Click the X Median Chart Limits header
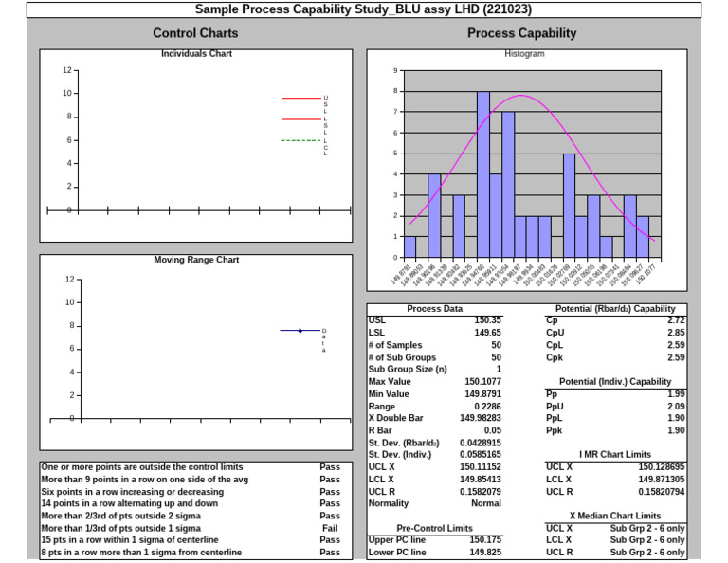 [615, 517]
